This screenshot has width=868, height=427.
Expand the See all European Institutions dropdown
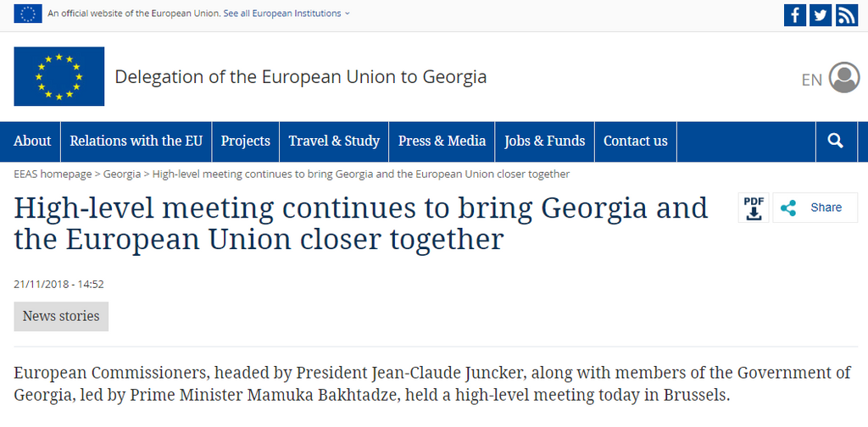[287, 14]
